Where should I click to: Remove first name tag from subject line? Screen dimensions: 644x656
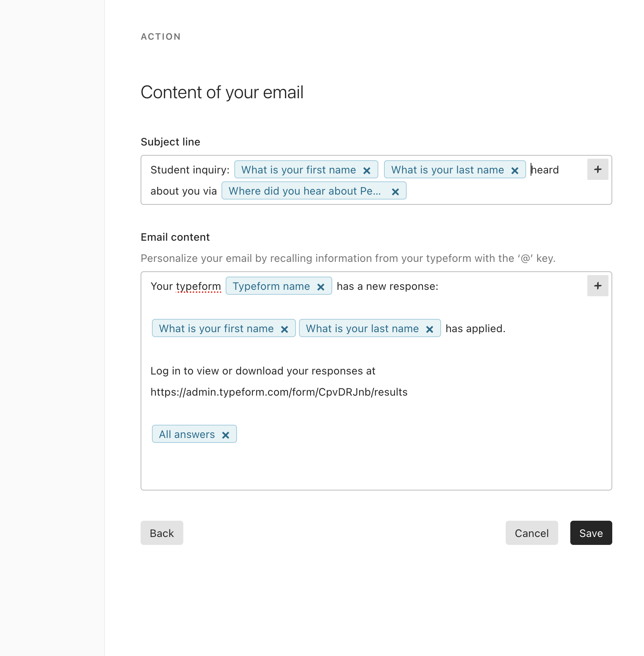point(367,170)
